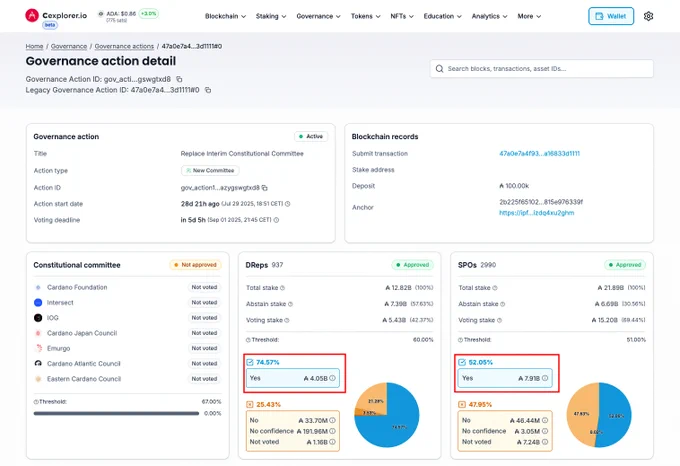Click the Cexplorer.io logo

coord(56,16)
